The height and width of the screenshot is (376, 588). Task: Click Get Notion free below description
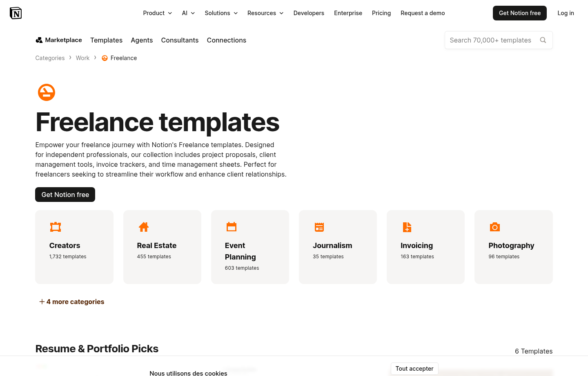(65, 195)
